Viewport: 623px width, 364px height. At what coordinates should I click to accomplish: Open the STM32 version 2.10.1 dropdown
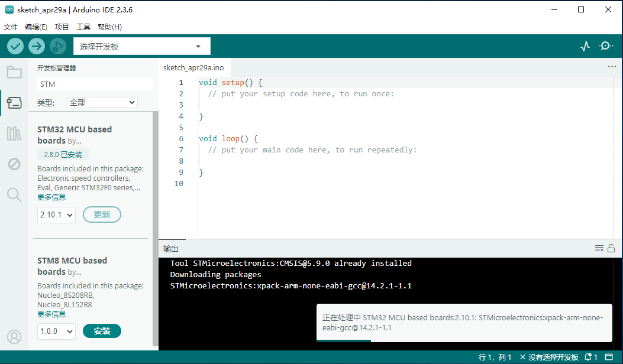(x=56, y=214)
